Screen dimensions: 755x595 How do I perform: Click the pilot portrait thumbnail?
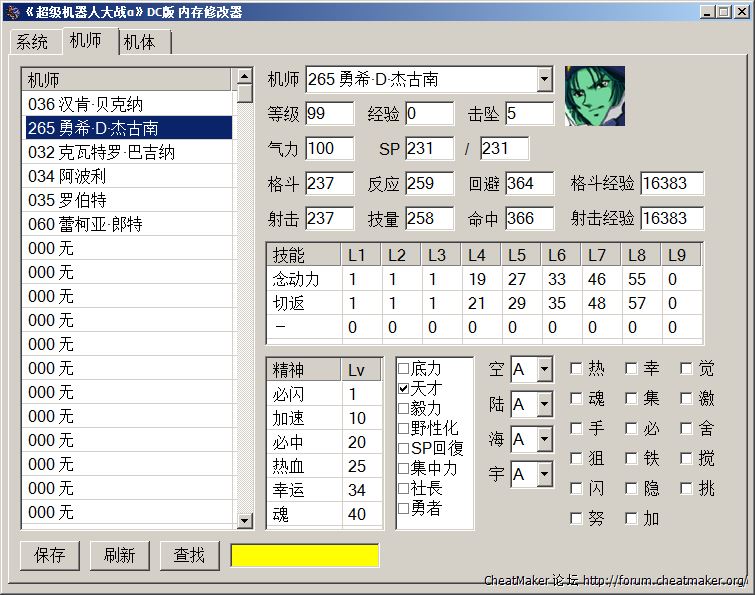(x=594, y=96)
